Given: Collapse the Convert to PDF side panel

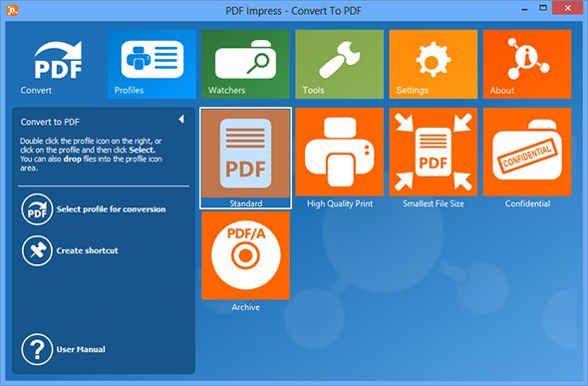Looking at the screenshot, I should 181,120.
